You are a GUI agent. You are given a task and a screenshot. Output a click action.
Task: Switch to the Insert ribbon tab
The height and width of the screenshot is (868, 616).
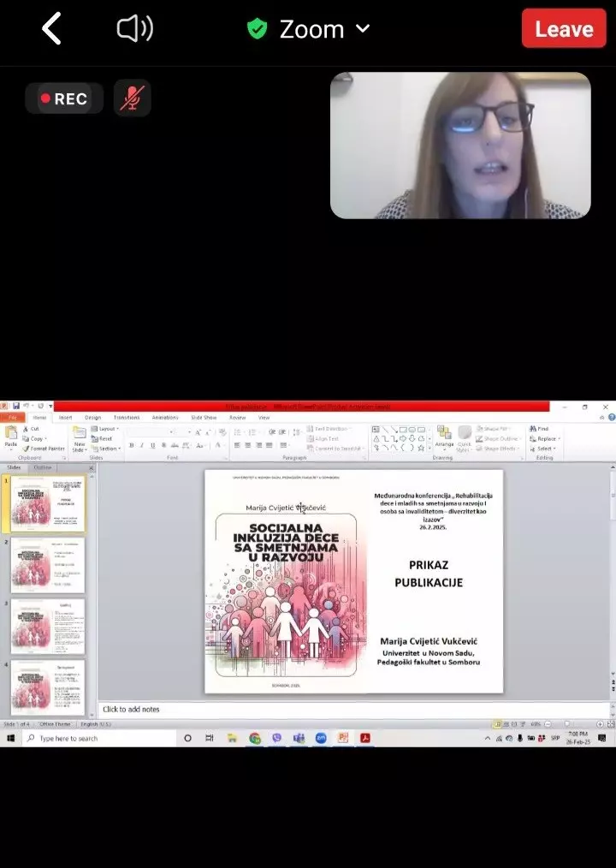point(65,418)
